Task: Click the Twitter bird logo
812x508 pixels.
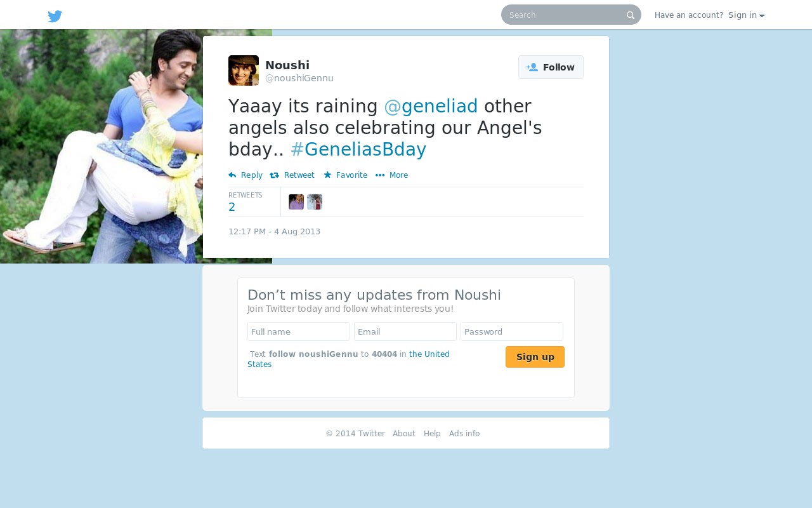Action: (55, 16)
